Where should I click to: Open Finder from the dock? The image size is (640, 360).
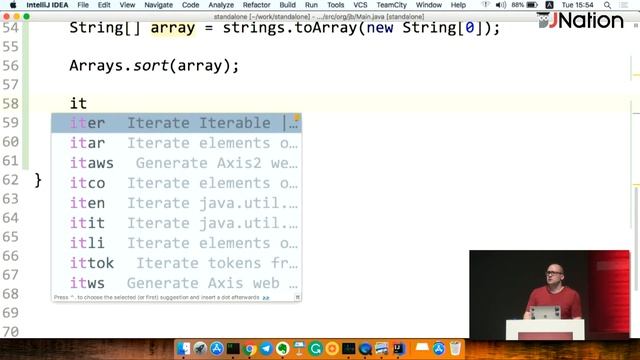point(184,349)
